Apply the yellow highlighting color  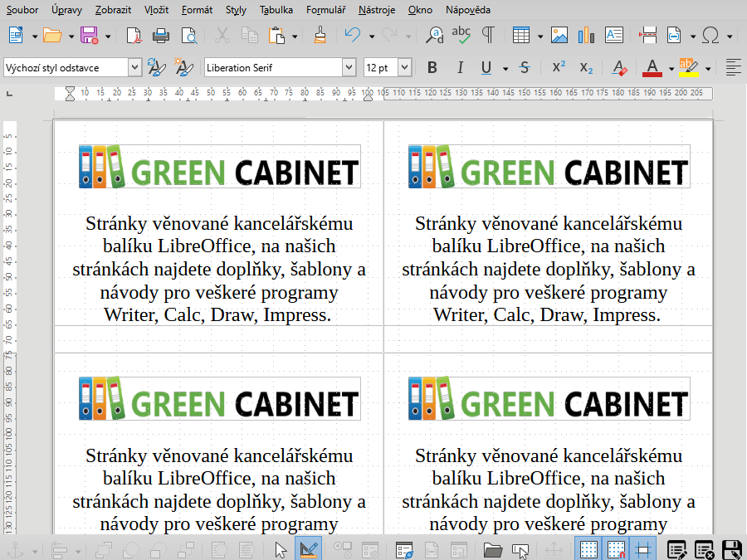point(689,68)
